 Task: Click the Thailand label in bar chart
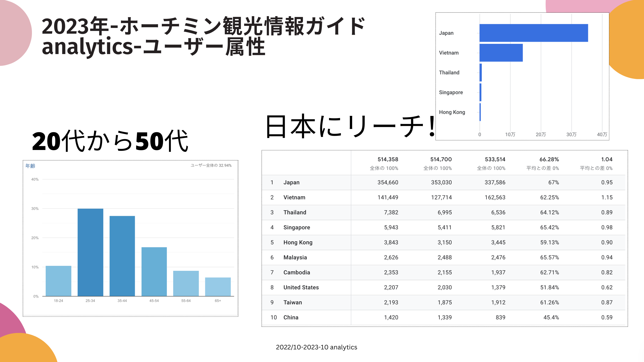(x=449, y=72)
